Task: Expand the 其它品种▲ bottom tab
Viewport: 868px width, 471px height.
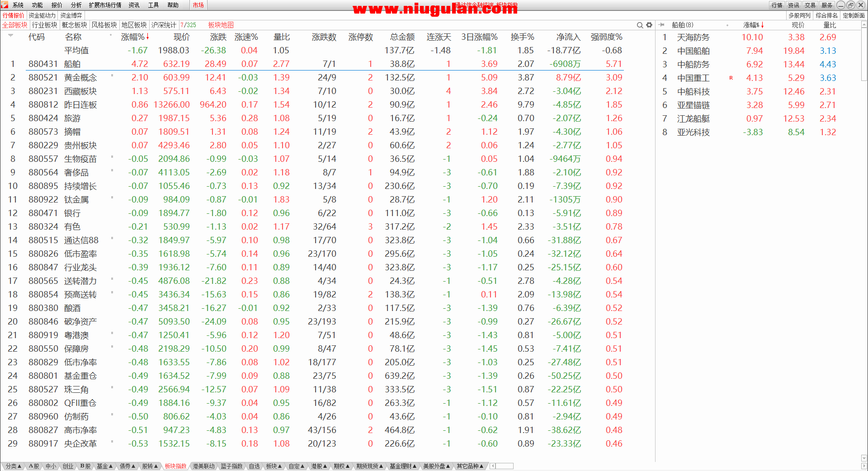Action: tap(470, 466)
